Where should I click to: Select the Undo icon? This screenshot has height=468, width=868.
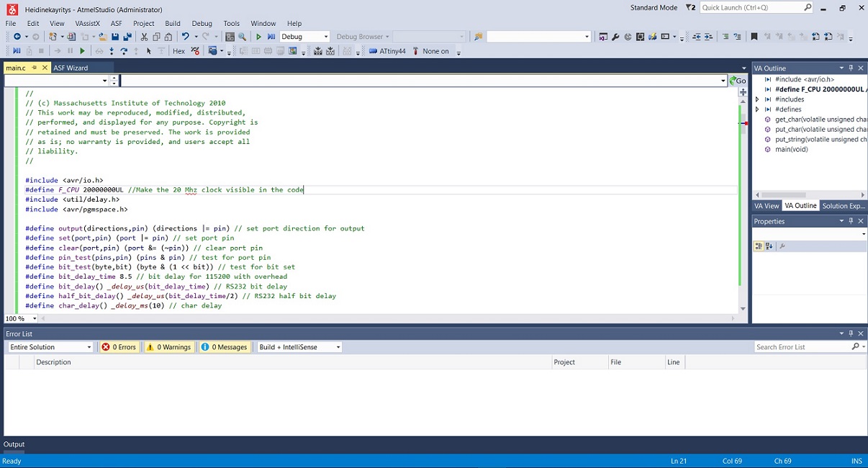point(185,36)
